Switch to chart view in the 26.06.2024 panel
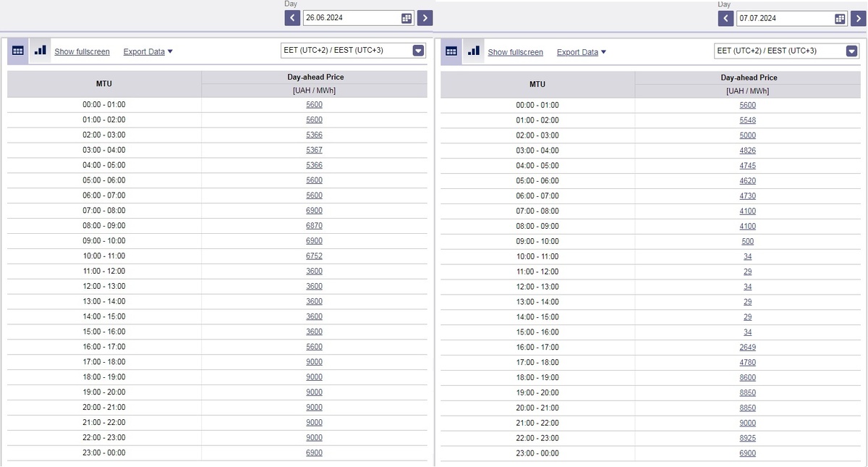The height and width of the screenshot is (467, 868). point(40,51)
